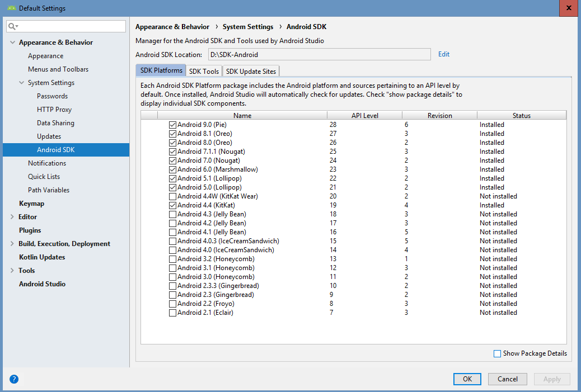Select HTTP Proxy in the settings tree
The image size is (581, 392).
[54, 110]
